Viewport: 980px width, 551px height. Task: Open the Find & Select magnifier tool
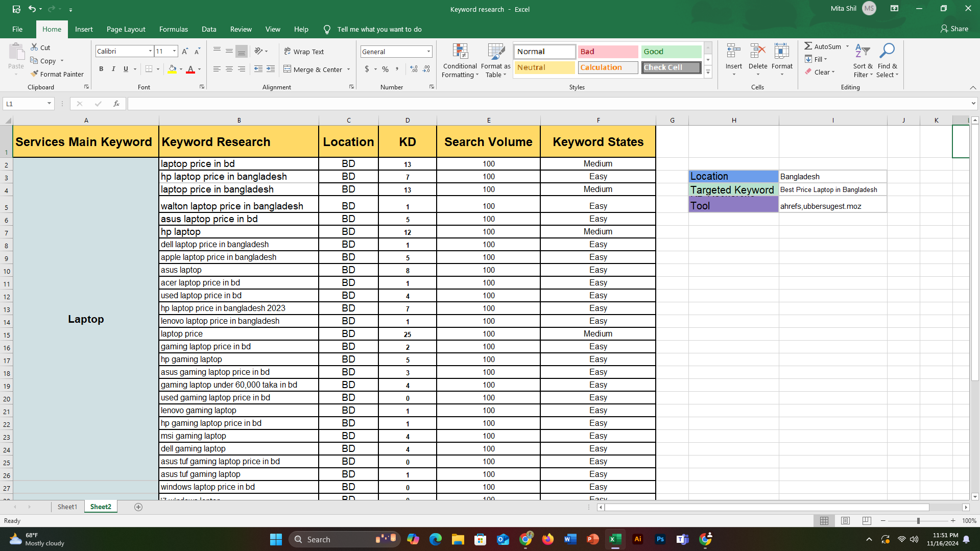pos(887,51)
